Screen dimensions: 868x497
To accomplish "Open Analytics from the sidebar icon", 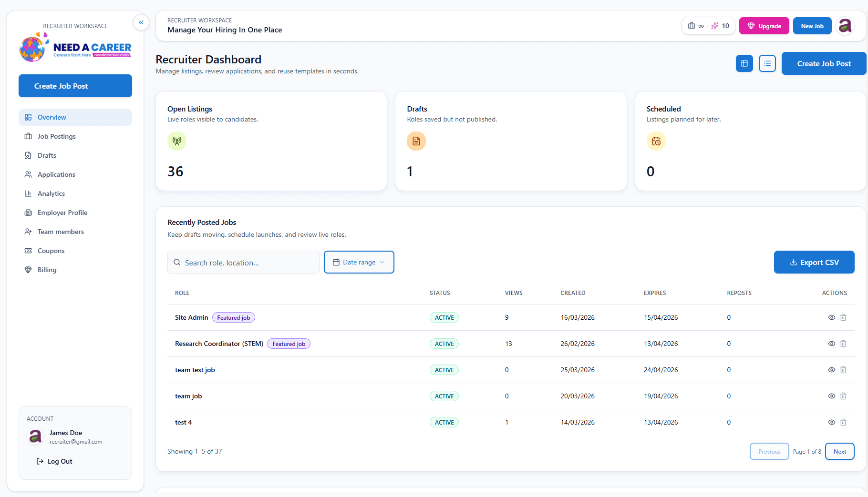I will pos(29,193).
